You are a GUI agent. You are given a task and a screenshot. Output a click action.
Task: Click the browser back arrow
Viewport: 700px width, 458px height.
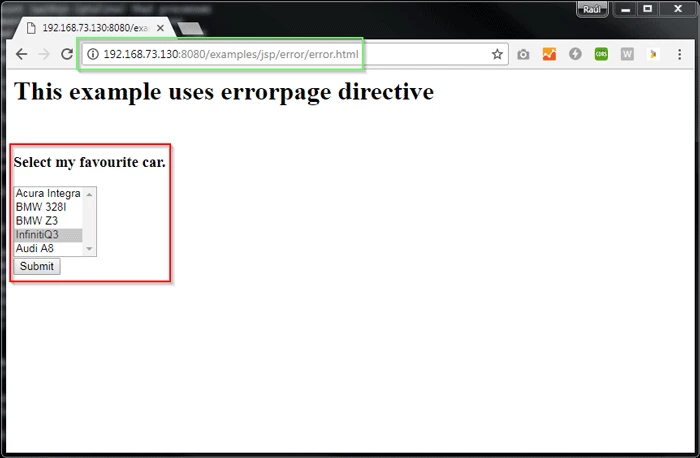point(20,54)
